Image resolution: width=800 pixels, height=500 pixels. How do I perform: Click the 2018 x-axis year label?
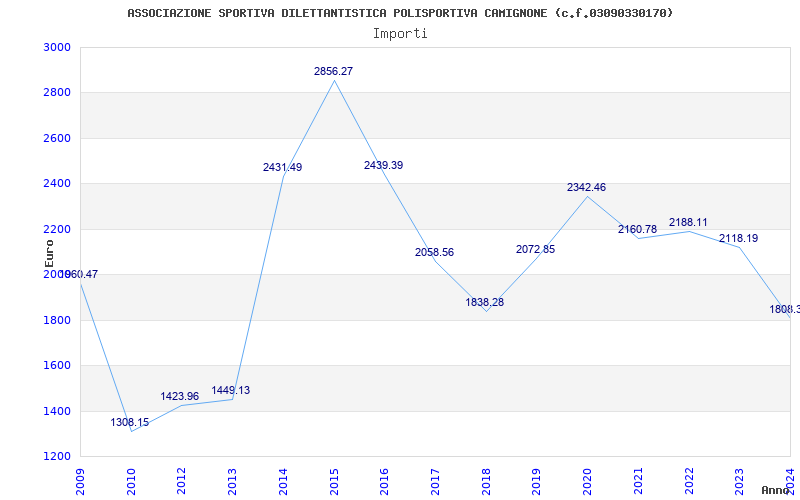(486, 482)
